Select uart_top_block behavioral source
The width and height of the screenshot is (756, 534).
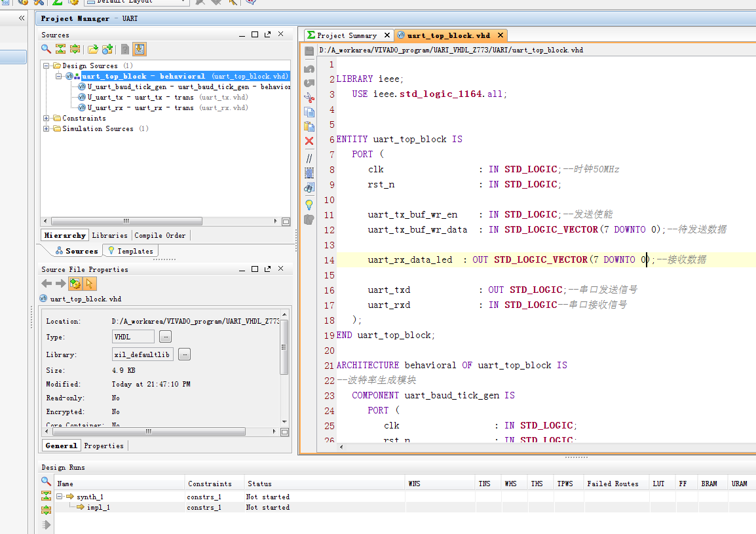pyautogui.click(x=178, y=76)
